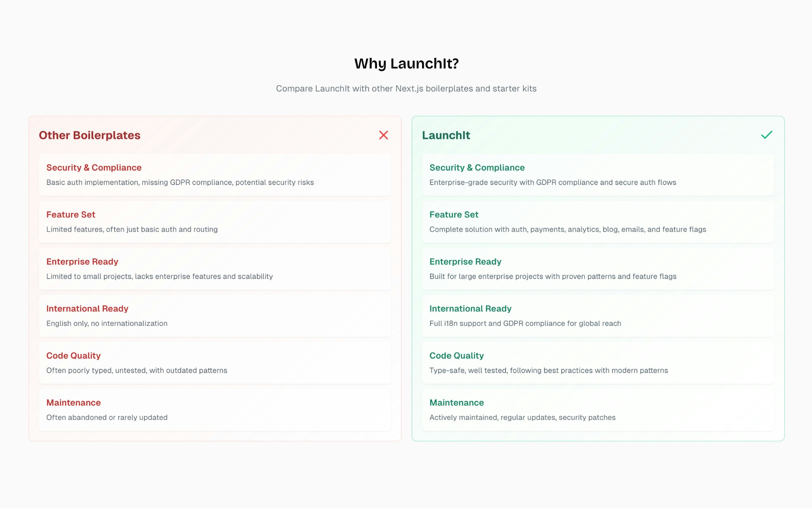Click the green 'Security & Compliance' heading

[477, 167]
